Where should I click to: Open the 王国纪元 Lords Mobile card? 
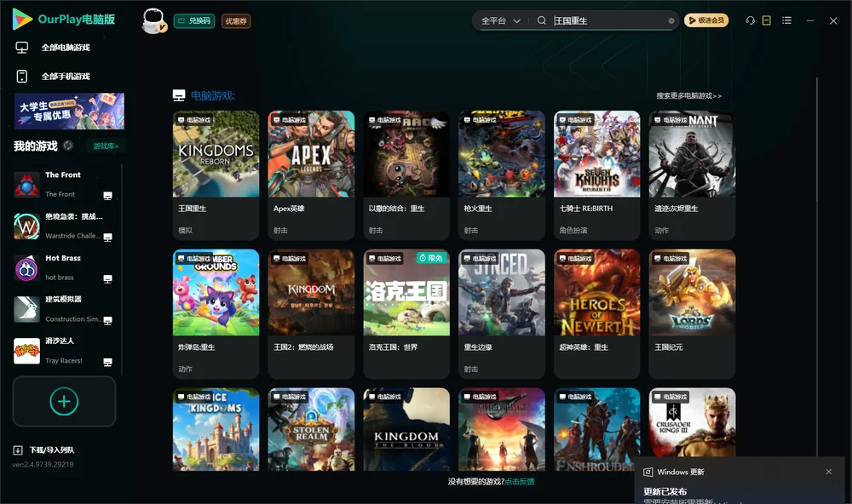(x=692, y=313)
